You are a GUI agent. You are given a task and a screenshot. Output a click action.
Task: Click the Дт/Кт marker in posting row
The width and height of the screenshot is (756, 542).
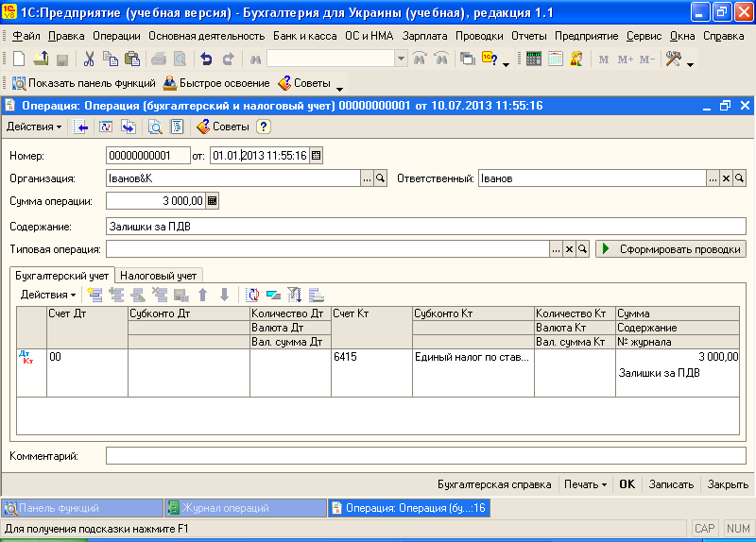[x=26, y=357]
